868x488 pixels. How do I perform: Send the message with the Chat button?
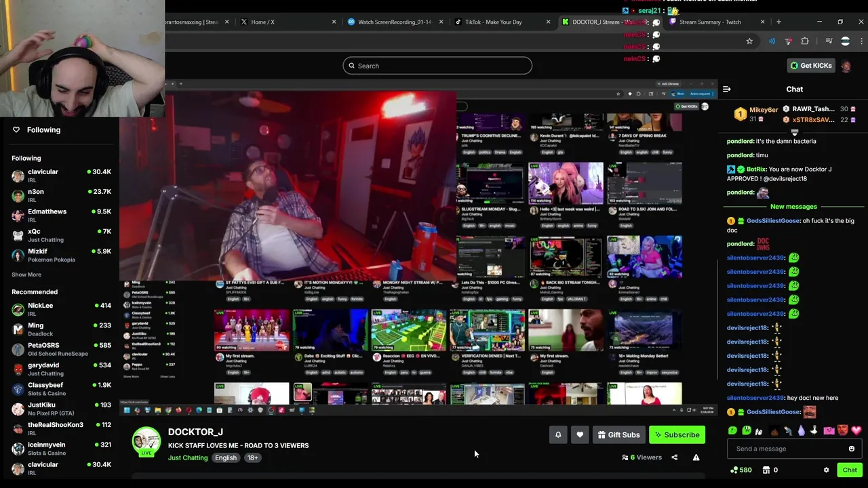tap(850, 470)
